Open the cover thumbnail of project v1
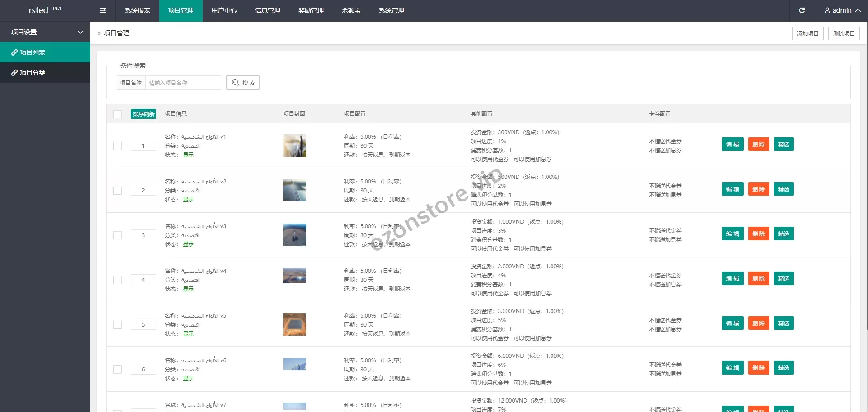868x412 pixels. click(294, 145)
